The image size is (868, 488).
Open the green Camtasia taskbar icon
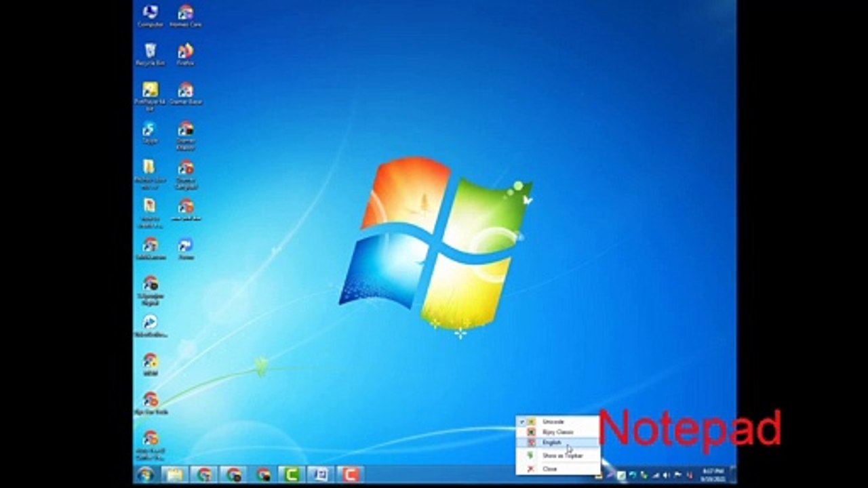coord(292,474)
